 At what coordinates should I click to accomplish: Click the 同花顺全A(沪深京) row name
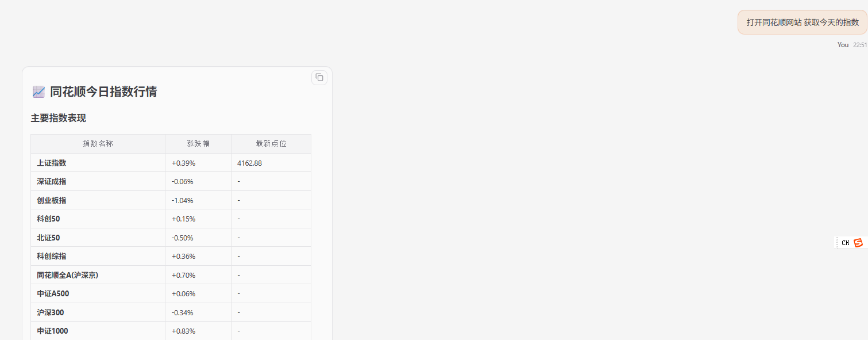68,275
